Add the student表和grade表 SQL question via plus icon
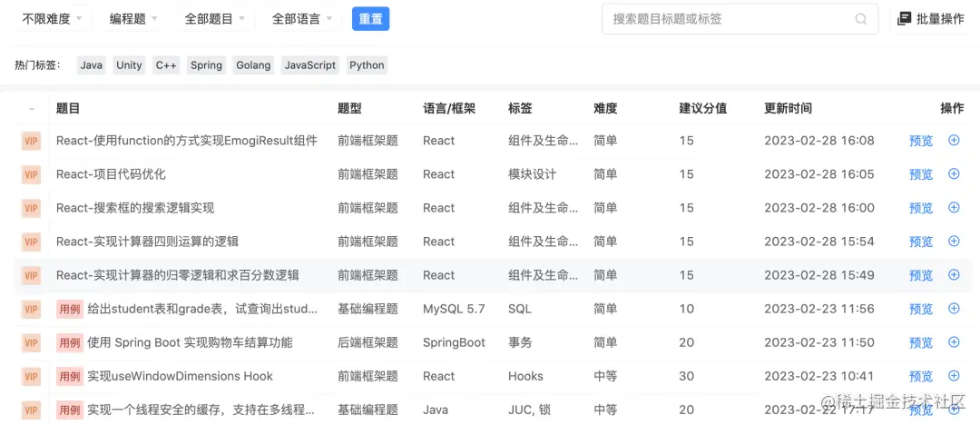980x425 pixels. tap(954, 308)
